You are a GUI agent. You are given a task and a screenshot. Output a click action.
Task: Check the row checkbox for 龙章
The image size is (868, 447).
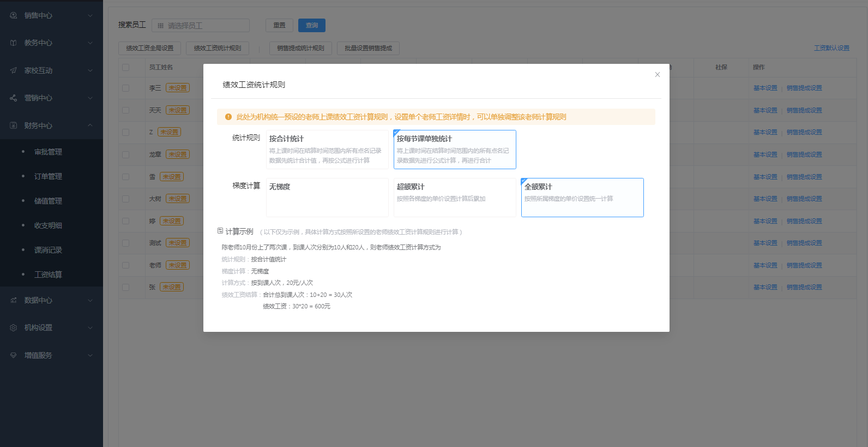(126, 154)
